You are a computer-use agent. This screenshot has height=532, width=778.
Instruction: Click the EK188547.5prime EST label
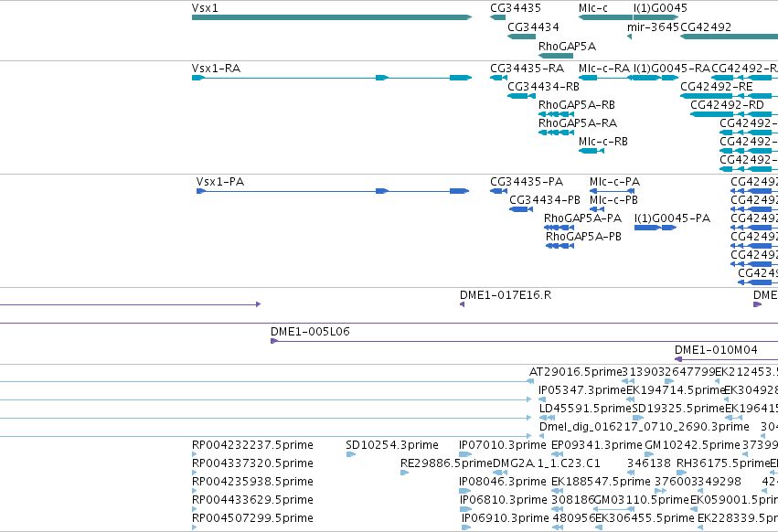click(601, 482)
